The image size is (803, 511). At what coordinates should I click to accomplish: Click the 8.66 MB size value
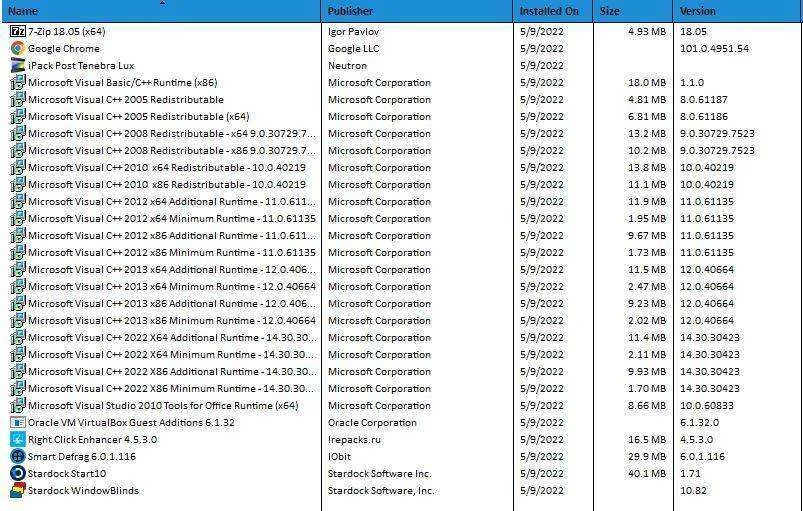[647, 405]
